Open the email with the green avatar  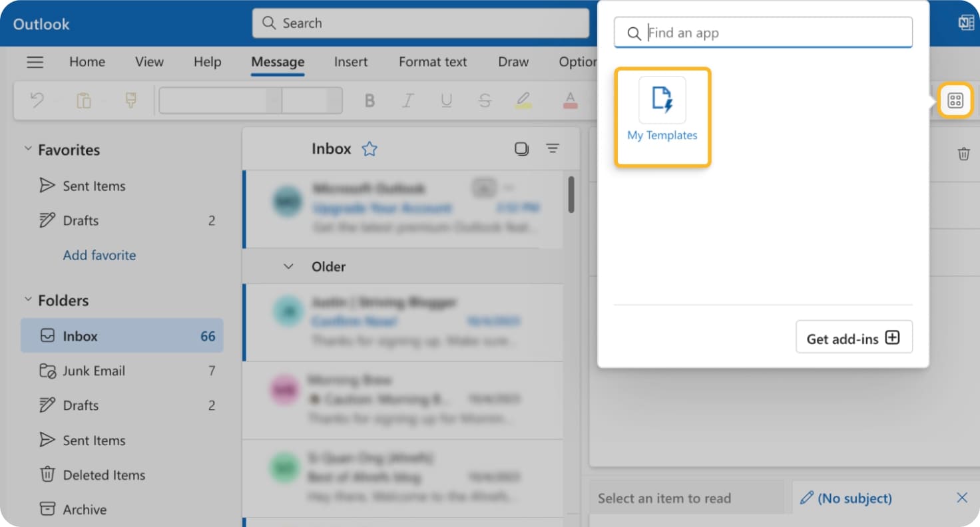coord(403,478)
